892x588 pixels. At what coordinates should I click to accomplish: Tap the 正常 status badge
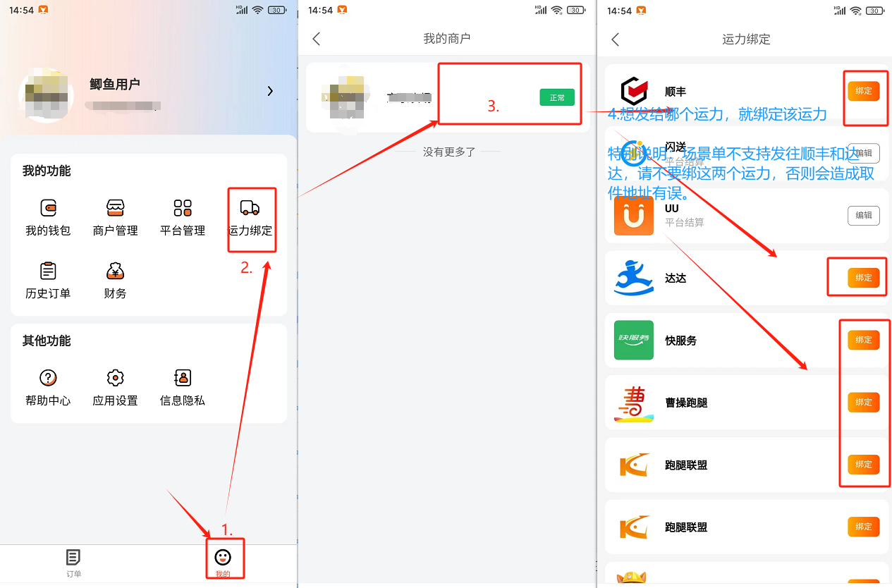(x=557, y=97)
